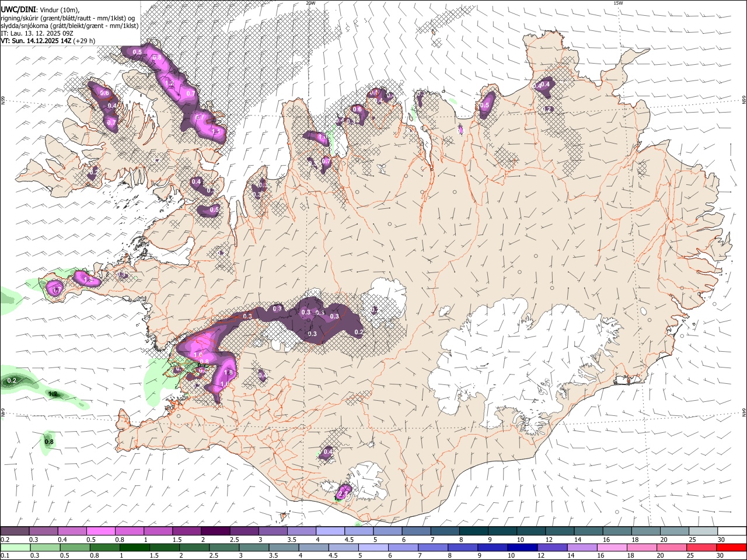
Task: Click upper legend lavender swatch 4 to 4.5
Action: coord(330,531)
